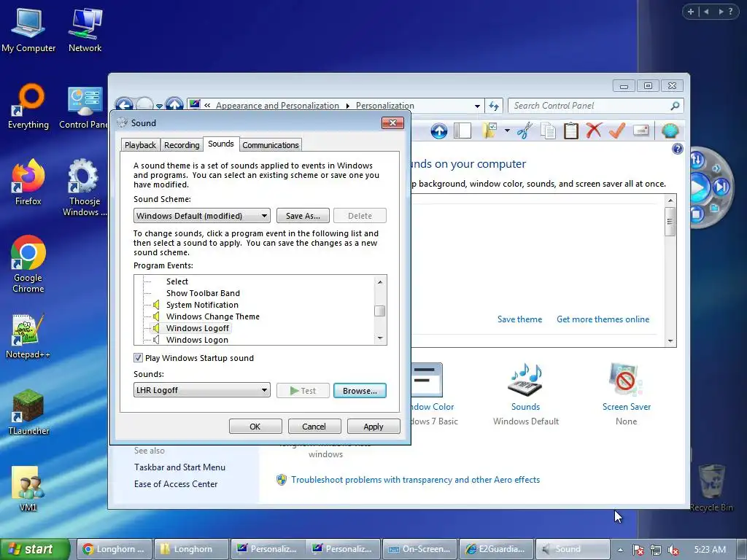747x560 pixels.
Task: Click the envelope mail toolbar icon
Action: 641,131
